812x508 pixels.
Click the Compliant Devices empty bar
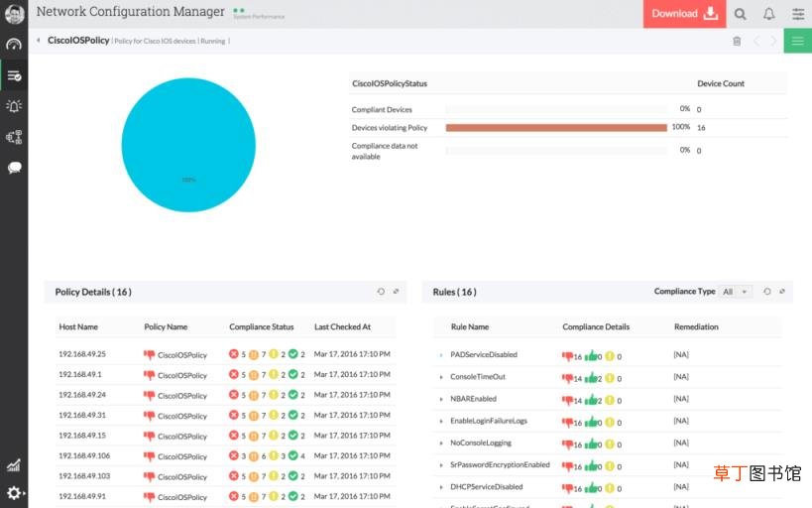coord(556,109)
